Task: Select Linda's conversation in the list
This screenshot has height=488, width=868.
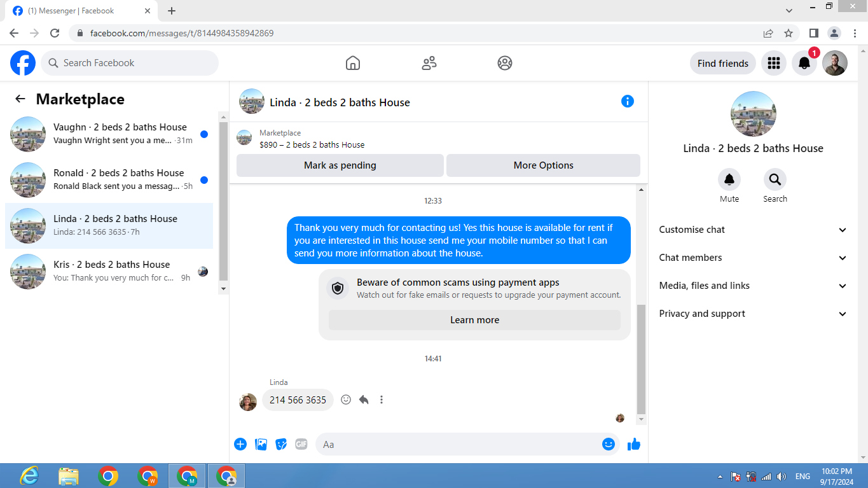Action: [x=109, y=226]
